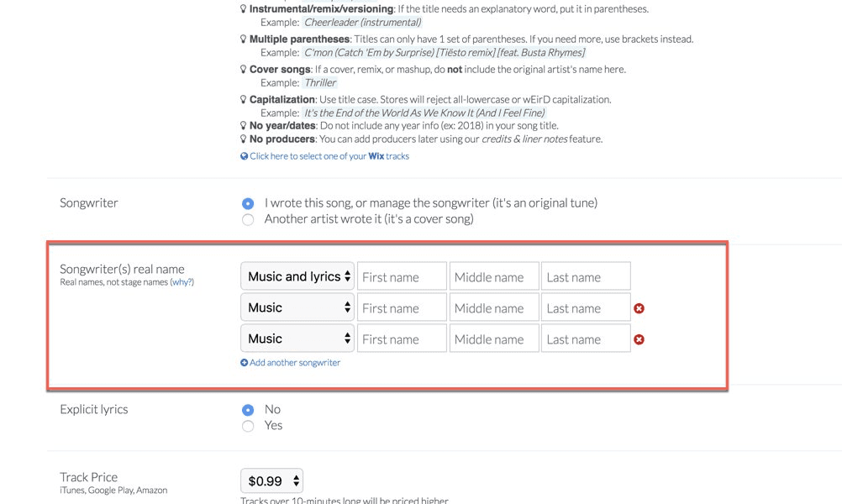Focus Middle name field of third songwriter
This screenshot has width=842, height=504.
(x=494, y=339)
